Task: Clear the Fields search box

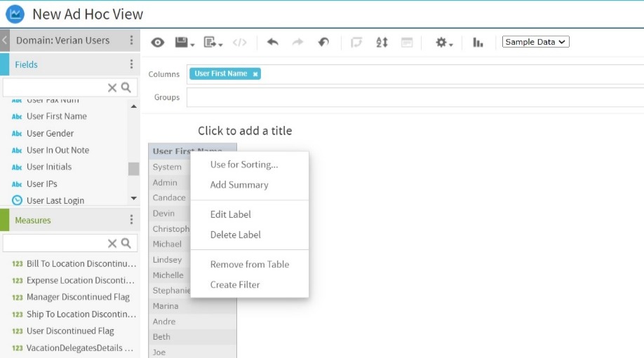Action: click(x=112, y=88)
